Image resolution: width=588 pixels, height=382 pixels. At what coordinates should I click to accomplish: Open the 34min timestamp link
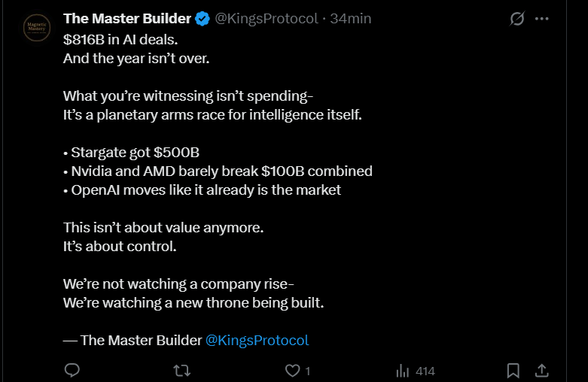[351, 19]
